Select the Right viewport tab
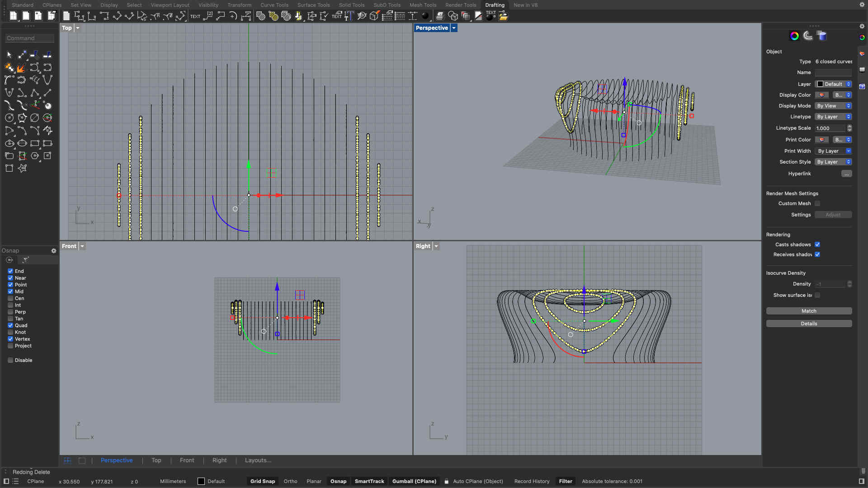868x488 pixels. [x=219, y=460]
